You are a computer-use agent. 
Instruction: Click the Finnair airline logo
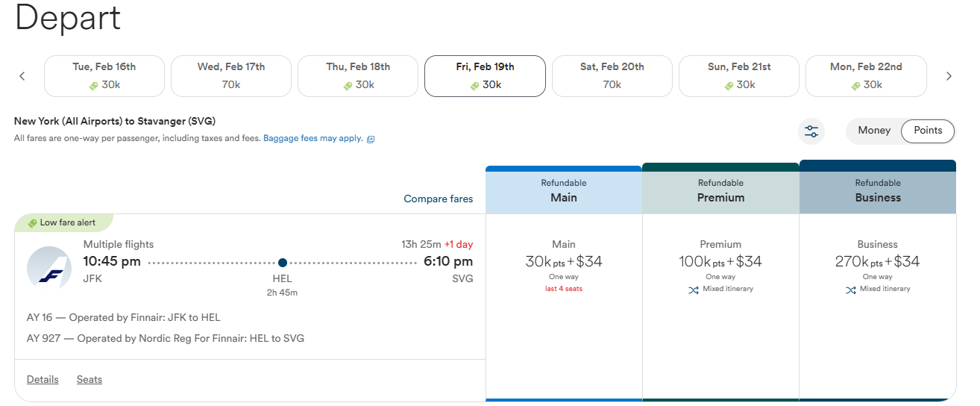[49, 268]
